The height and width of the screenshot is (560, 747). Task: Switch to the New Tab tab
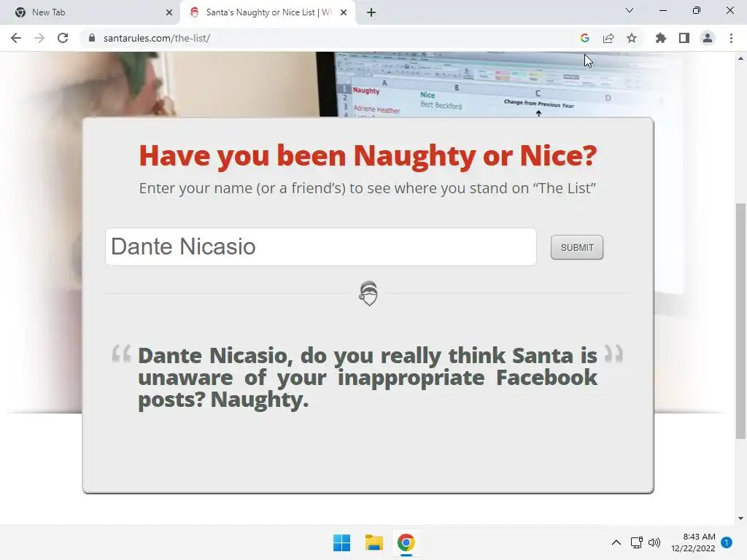click(89, 12)
